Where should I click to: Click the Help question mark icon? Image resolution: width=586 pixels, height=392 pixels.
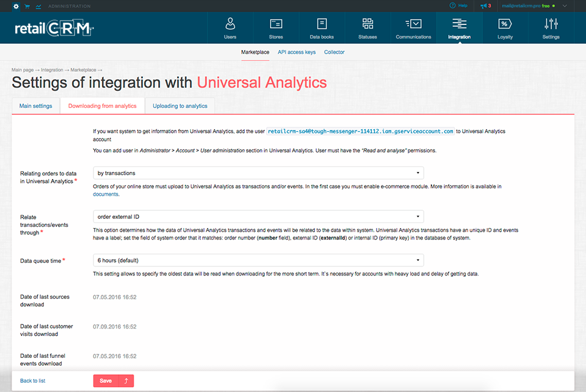452,5
